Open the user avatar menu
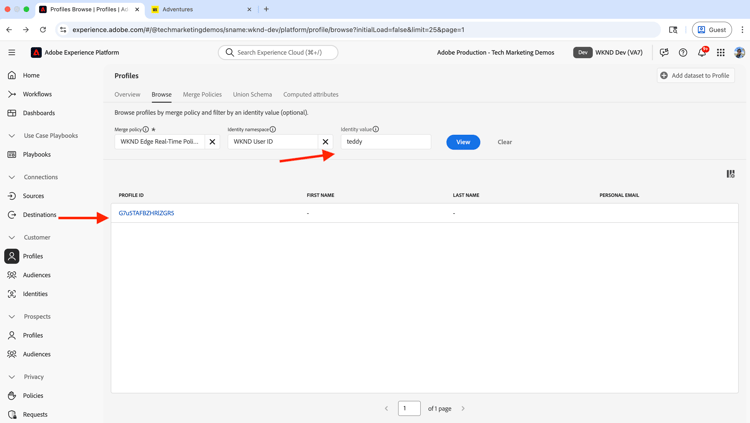This screenshot has height=423, width=750. (739, 53)
